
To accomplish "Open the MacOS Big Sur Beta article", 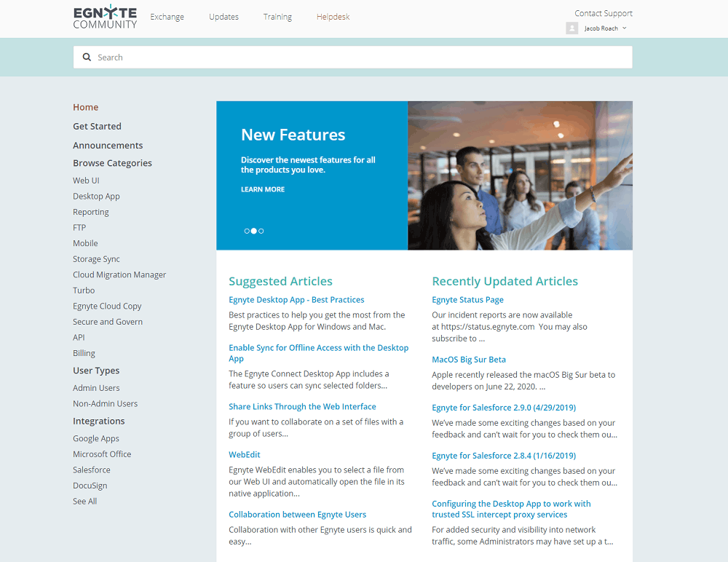I will tap(469, 360).
